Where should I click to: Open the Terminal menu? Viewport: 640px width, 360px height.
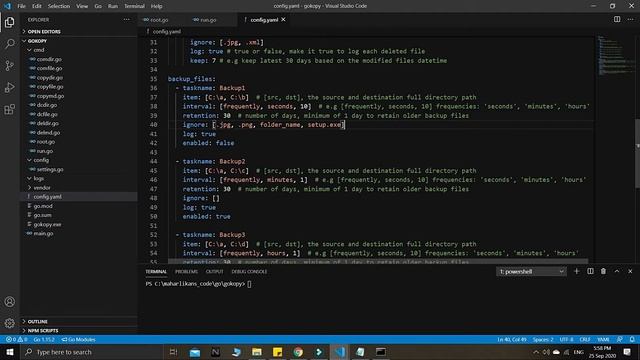pos(134,6)
